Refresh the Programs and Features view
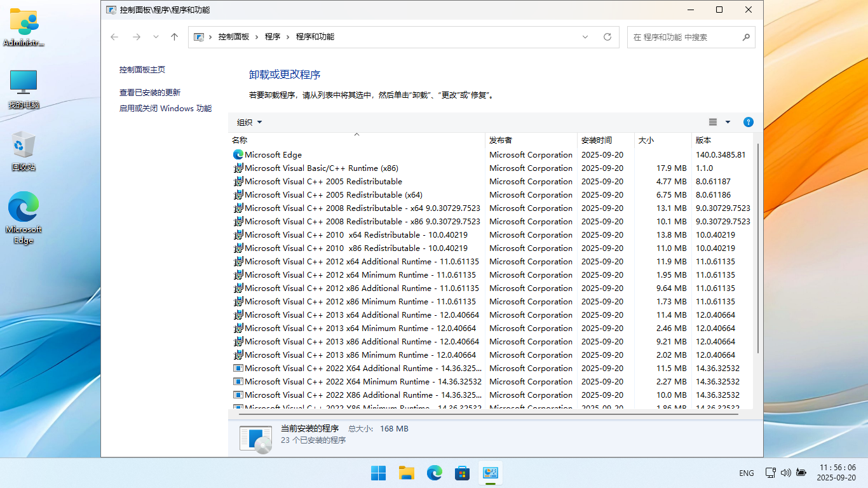This screenshot has width=868, height=488. [x=607, y=37]
